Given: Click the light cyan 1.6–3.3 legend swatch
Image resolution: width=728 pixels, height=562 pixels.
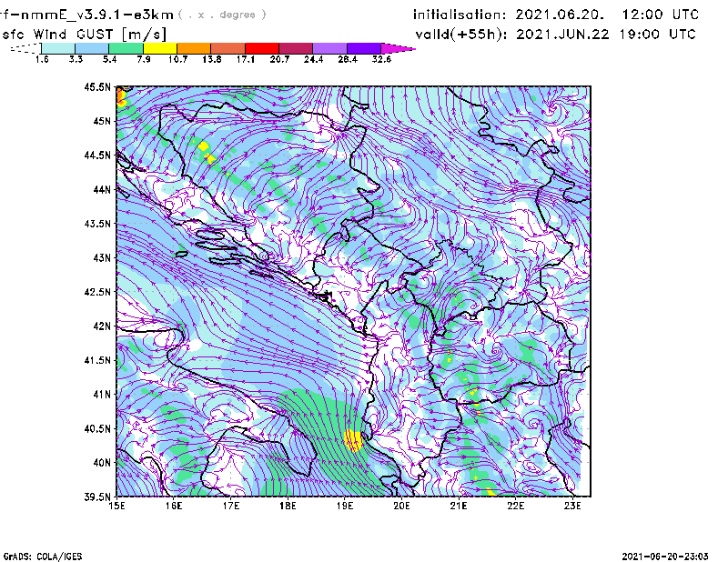Looking at the screenshot, I should coord(58,48).
